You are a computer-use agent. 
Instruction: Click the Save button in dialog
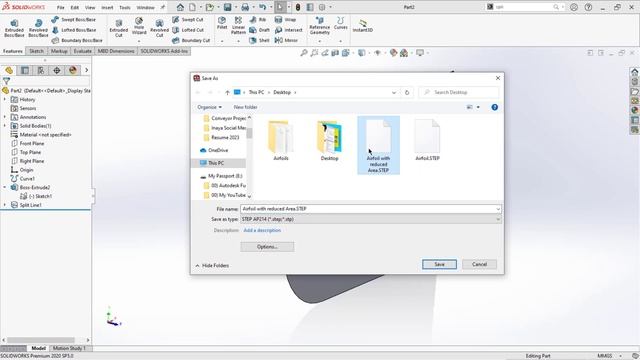(x=439, y=264)
